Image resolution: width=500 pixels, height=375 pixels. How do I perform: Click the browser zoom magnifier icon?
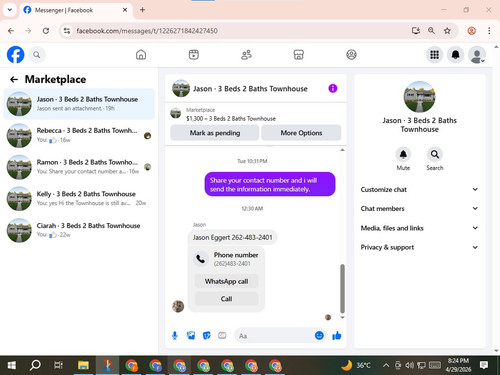431,31
